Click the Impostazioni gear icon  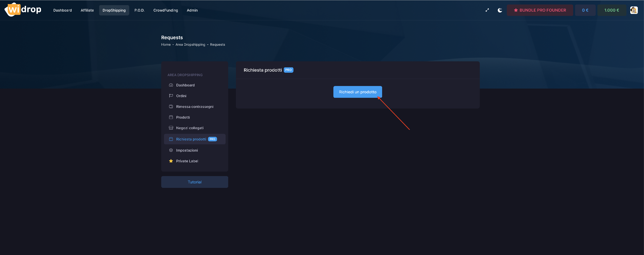click(171, 150)
